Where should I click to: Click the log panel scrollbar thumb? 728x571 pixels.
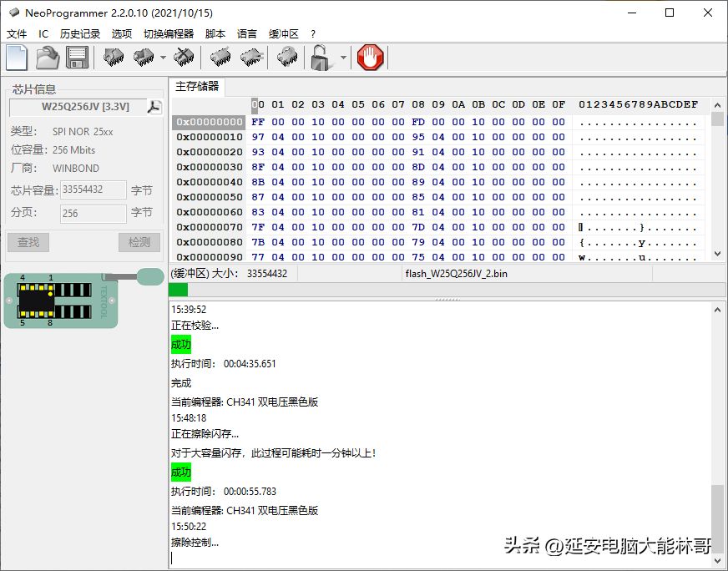717,518
